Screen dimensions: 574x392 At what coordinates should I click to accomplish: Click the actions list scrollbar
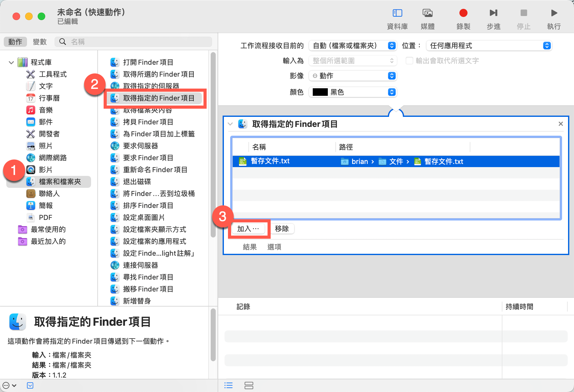point(213,144)
